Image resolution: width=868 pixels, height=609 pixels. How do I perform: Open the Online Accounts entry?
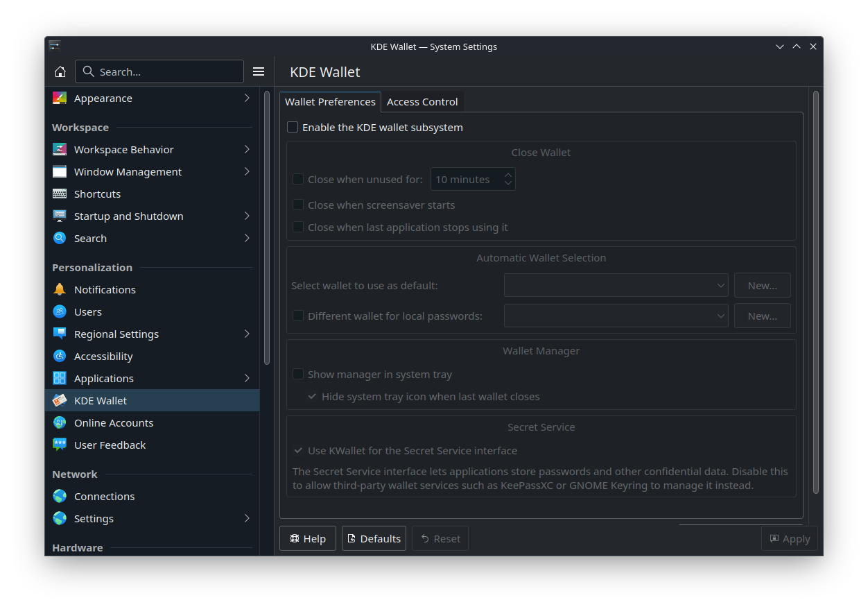(152, 423)
